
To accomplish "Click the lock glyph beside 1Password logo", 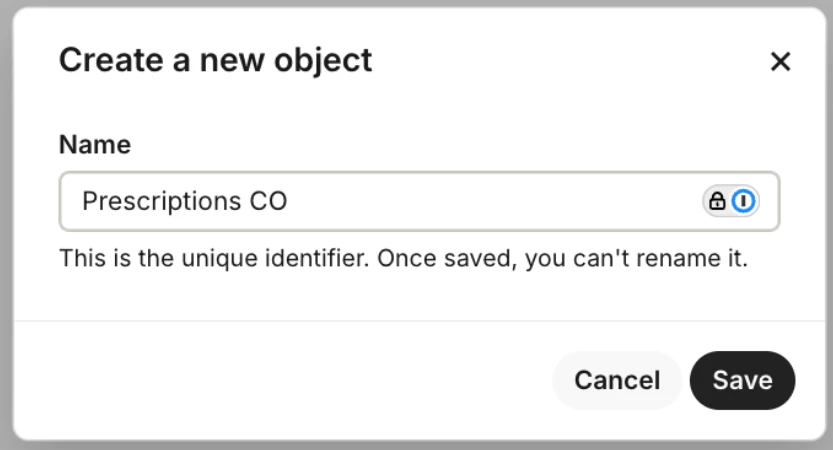I will 717,201.
